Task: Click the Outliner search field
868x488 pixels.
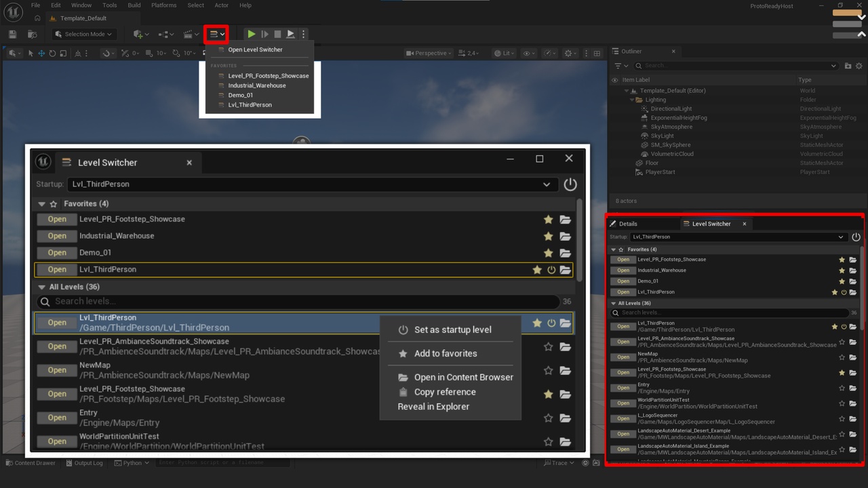Action: pos(737,66)
